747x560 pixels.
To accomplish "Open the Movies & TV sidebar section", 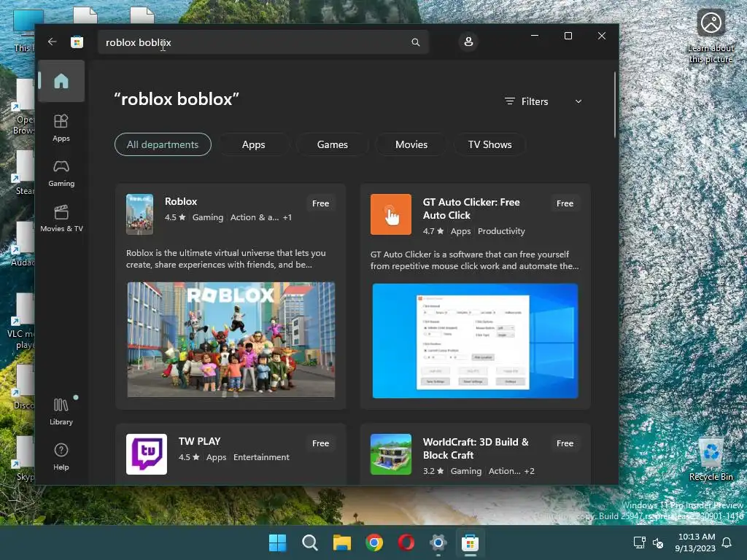I will point(61,219).
